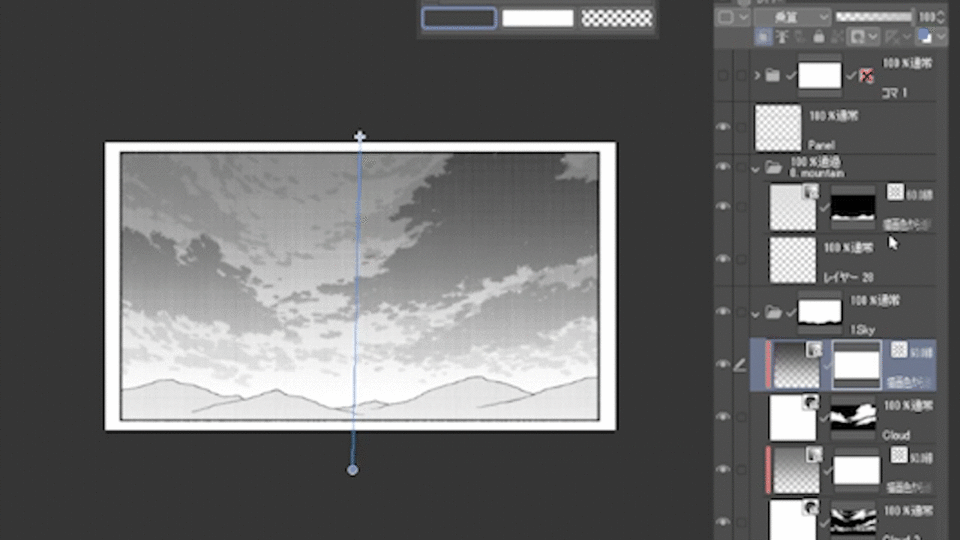Click the gradient end circle handle on canvas
The height and width of the screenshot is (540, 960).
click(x=353, y=470)
